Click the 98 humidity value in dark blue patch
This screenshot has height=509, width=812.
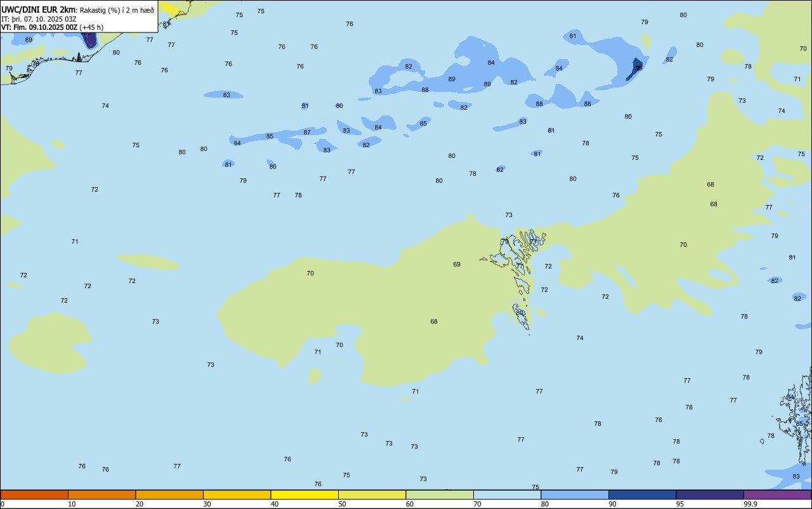(x=639, y=68)
